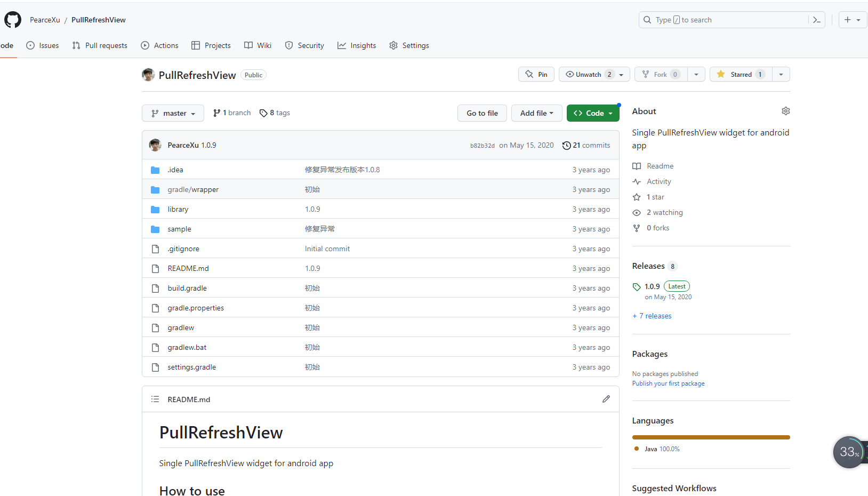Viewport: 868px width, 496px height.
Task: Open the gradle/wrapper folder
Action: point(193,189)
